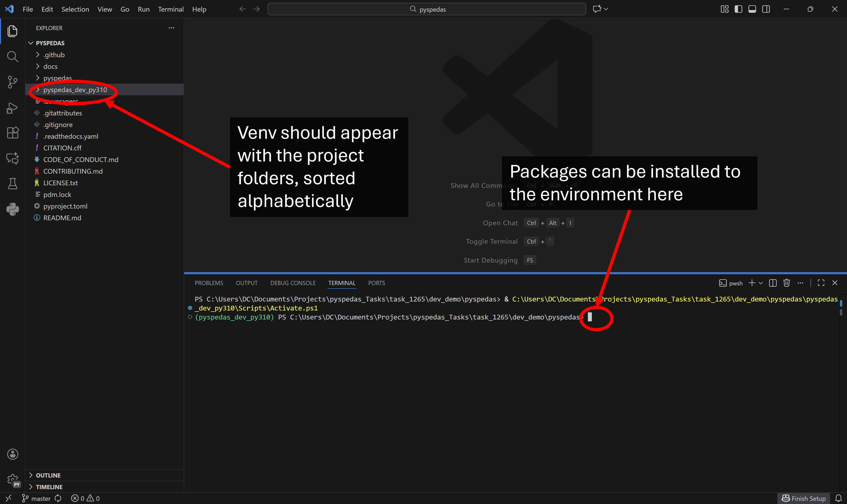The image size is (847, 504).
Task: Open the remote window indicator in status bar
Action: pyautogui.click(x=8, y=498)
